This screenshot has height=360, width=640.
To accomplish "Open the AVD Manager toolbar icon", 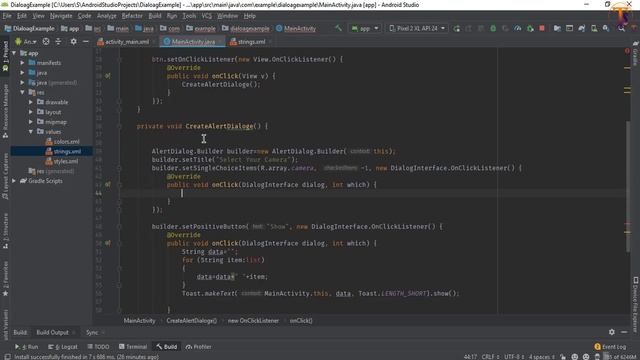I will coord(594,28).
